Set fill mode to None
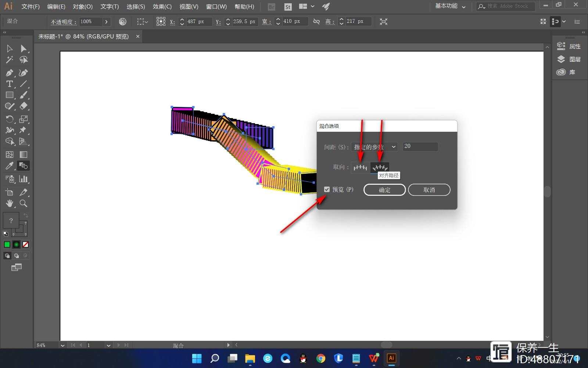588x368 pixels. (x=25, y=245)
